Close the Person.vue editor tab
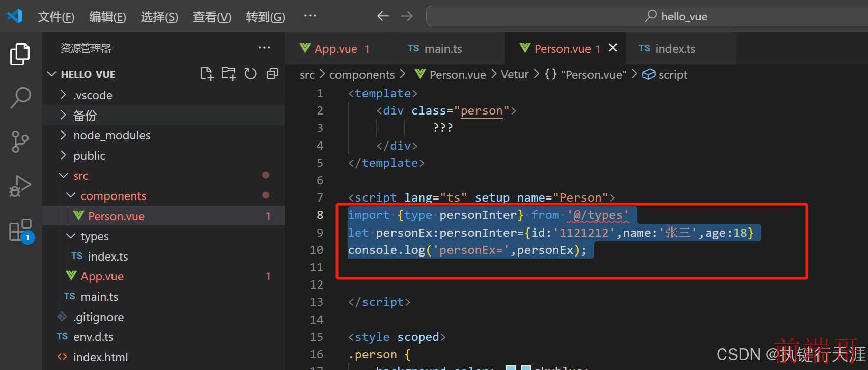Viewport: 868px width, 370px height. (613, 48)
